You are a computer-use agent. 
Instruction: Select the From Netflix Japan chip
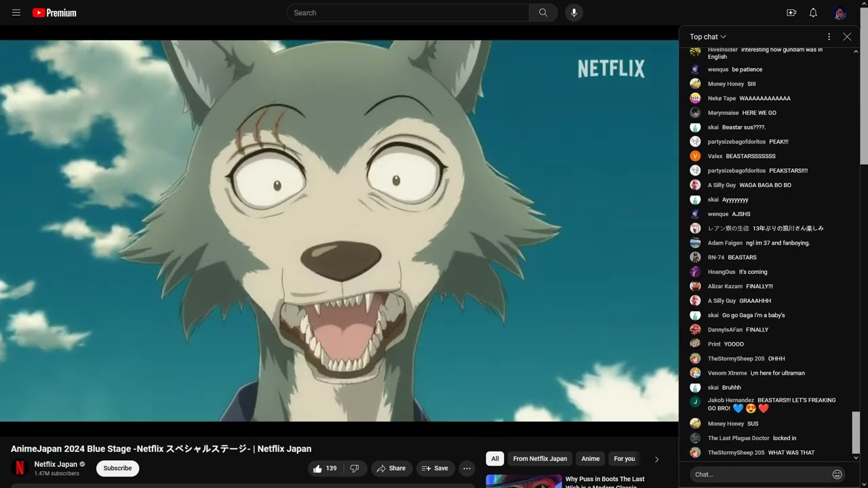pos(540,459)
